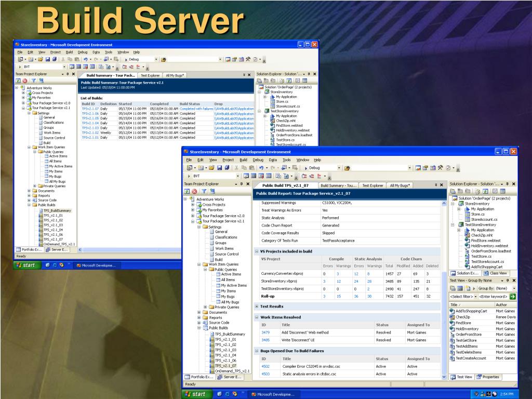Open the Debug menu in the back window
Image resolution: width=532 pixels, height=399 pixels.
pyautogui.click(x=83, y=52)
